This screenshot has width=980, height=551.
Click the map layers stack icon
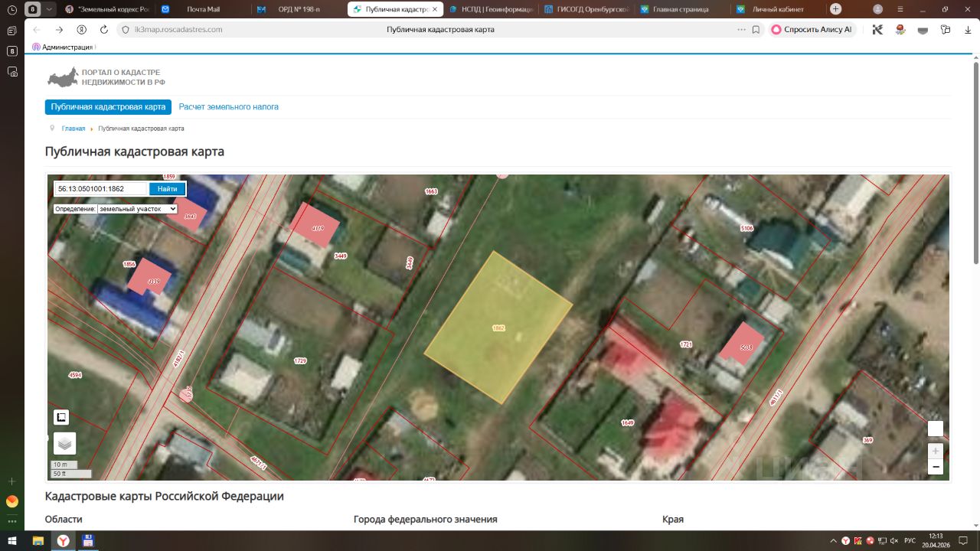point(64,443)
